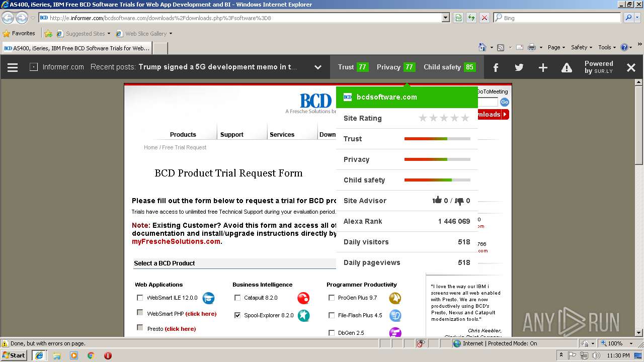The image size is (644, 362).
Task: Click the blue Go search button
Action: (x=504, y=102)
